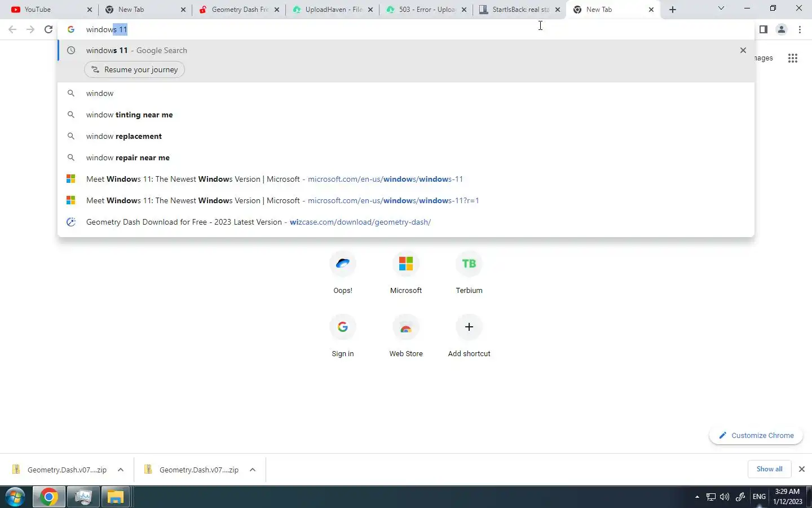Click the Chrome taskbar icon
This screenshot has height=508, width=812.
[x=48, y=497]
